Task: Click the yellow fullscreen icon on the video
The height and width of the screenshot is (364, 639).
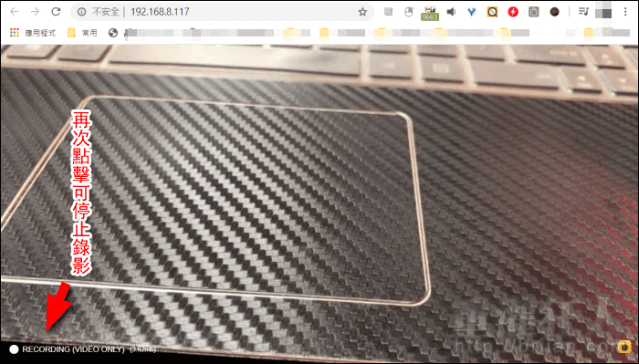Action: point(623,347)
